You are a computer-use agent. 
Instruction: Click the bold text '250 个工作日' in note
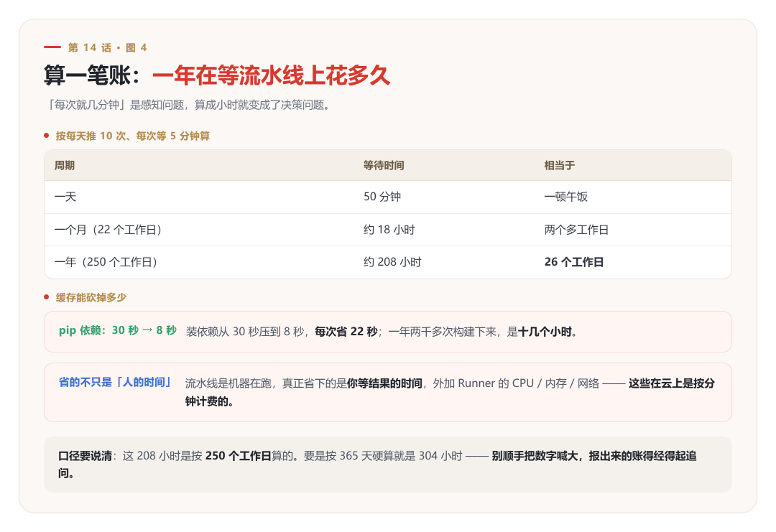(x=238, y=456)
